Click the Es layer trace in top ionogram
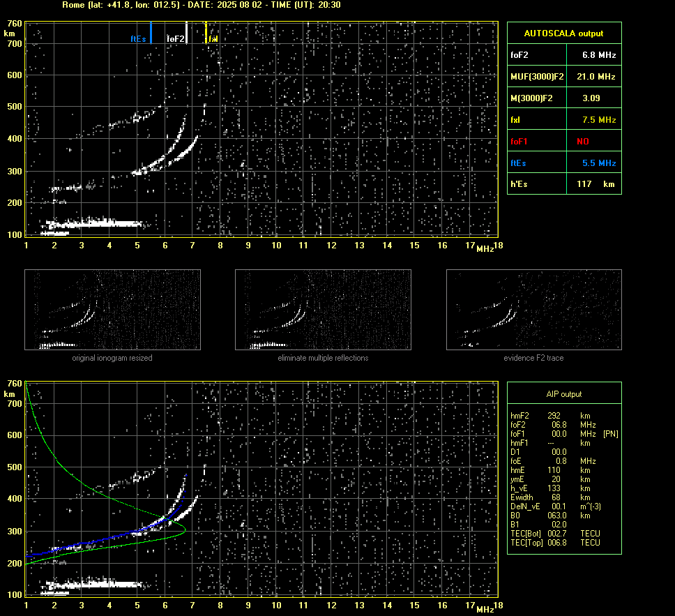Viewport: 675px width, 616px height. [x=95, y=223]
